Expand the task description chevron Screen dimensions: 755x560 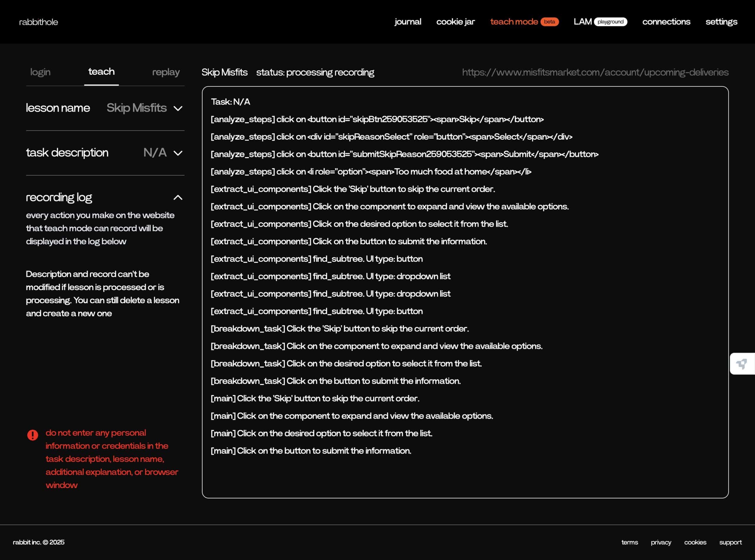[x=178, y=153]
